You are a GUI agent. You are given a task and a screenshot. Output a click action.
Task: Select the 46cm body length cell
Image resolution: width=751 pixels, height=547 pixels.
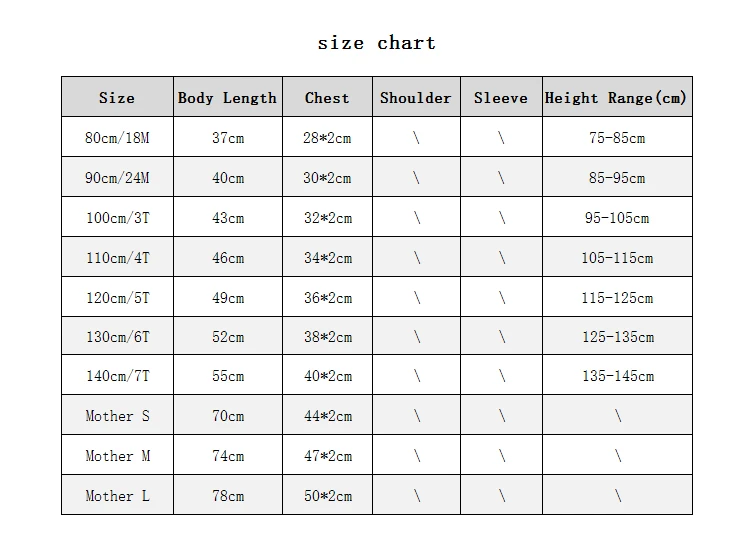pos(228,257)
